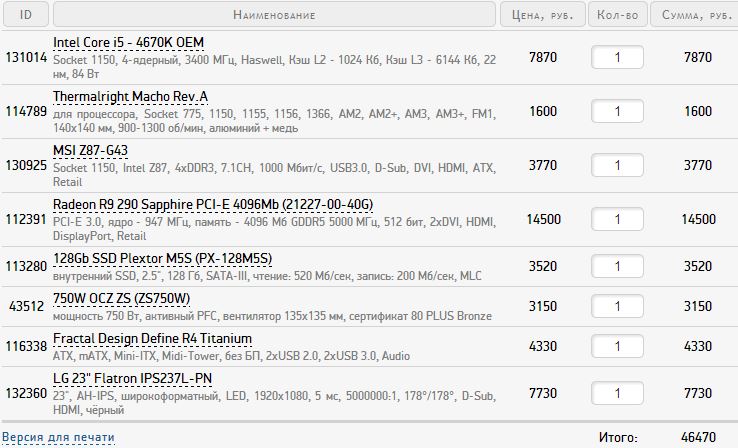Select ID 131014
The height and width of the screenshot is (448, 738).
(26, 57)
